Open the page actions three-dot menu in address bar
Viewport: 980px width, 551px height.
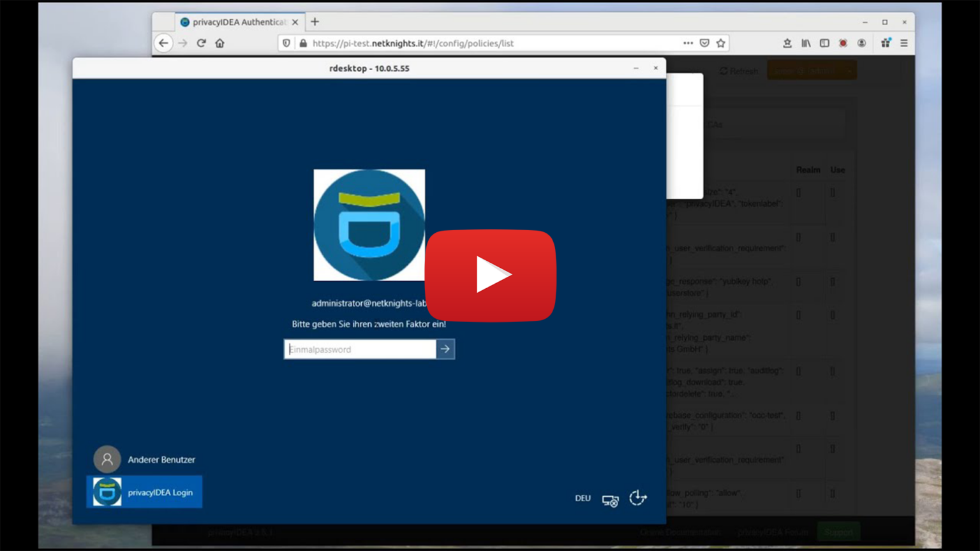pyautogui.click(x=688, y=43)
